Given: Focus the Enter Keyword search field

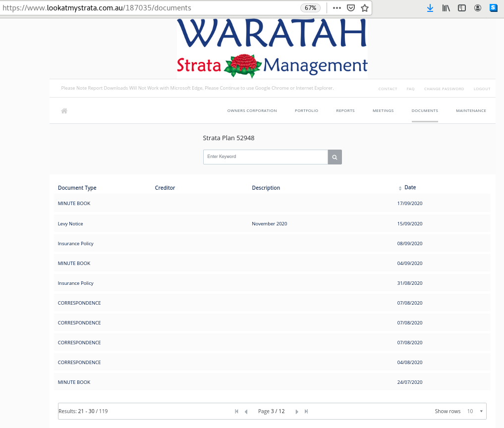Looking at the screenshot, I should pos(266,157).
